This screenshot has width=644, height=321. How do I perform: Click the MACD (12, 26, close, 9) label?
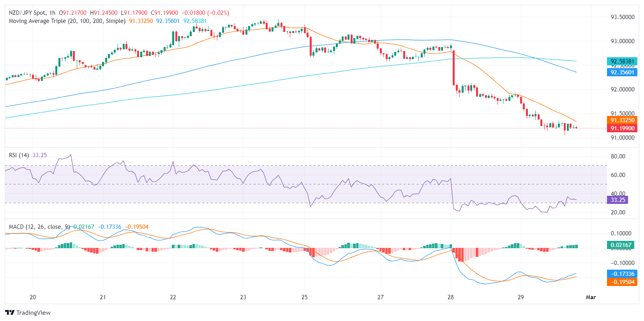coord(39,227)
